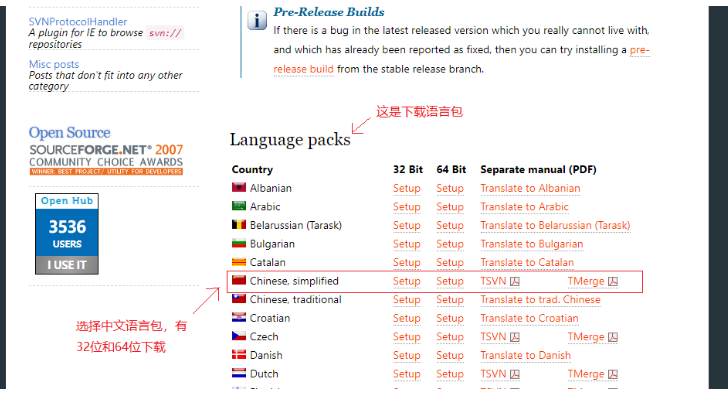
Task: Click the SourceForge Community Choice Awards banner
Action: 106,159
